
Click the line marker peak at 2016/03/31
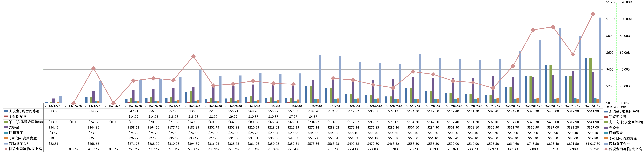tap(193, 56)
